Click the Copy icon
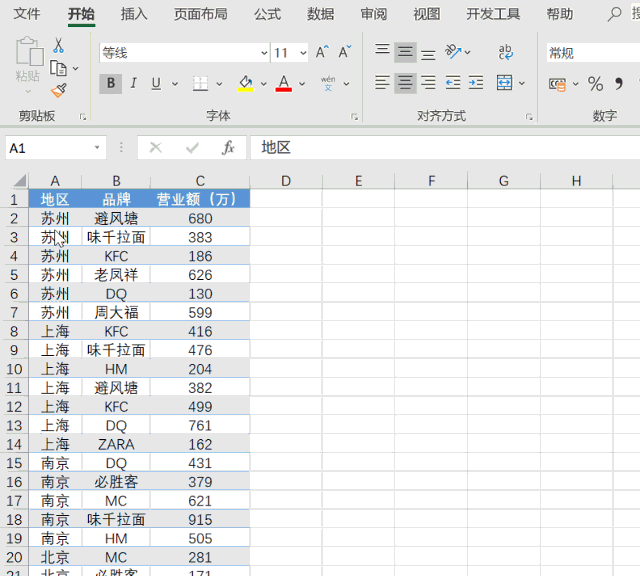Image resolution: width=640 pixels, height=576 pixels. [x=58, y=68]
